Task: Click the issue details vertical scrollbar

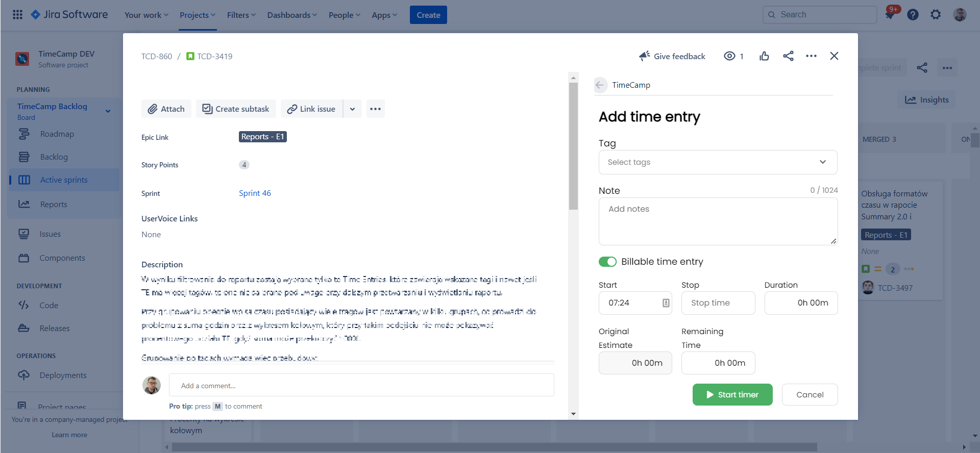Action: point(573,145)
